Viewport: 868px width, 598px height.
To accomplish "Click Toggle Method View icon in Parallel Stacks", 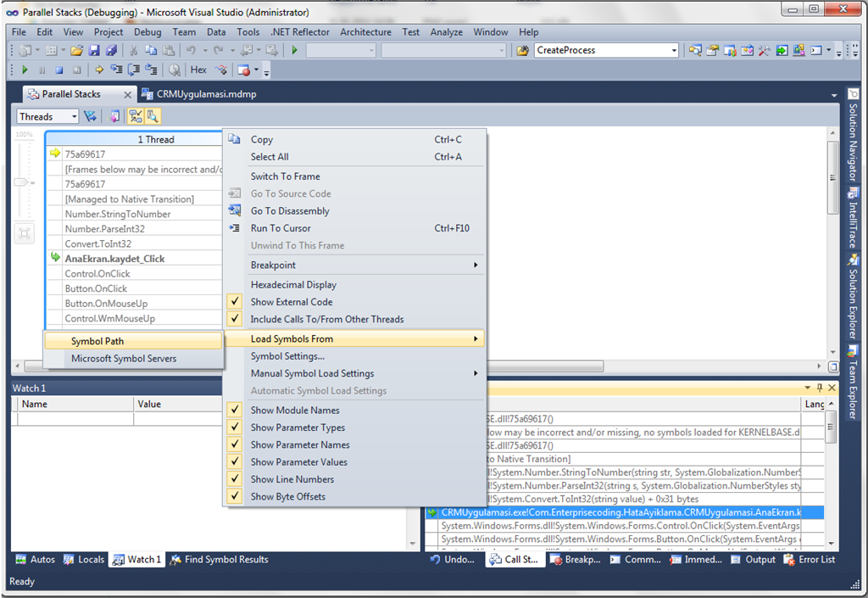I will coord(114,116).
